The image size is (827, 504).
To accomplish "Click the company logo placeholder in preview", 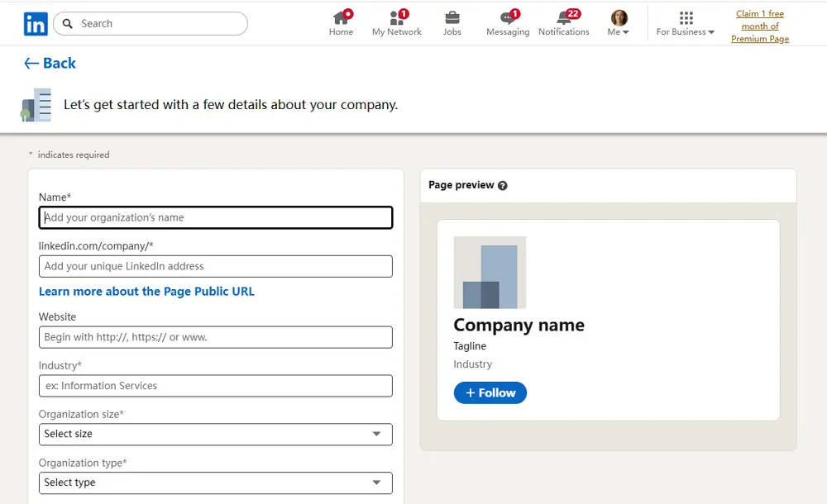I will coord(490,273).
